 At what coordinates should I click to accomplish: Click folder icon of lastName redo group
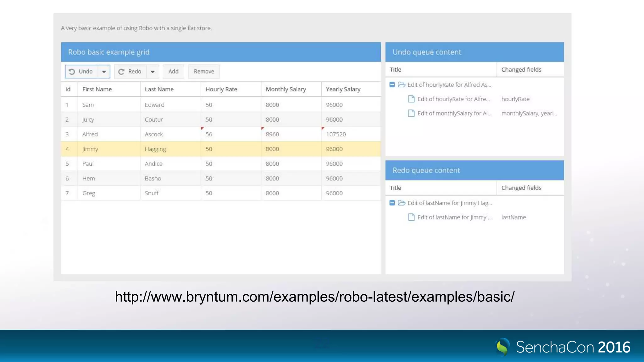click(x=402, y=203)
